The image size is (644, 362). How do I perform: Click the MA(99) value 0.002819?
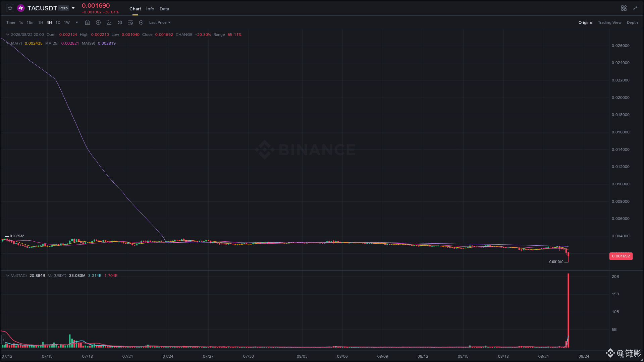pyautogui.click(x=107, y=43)
